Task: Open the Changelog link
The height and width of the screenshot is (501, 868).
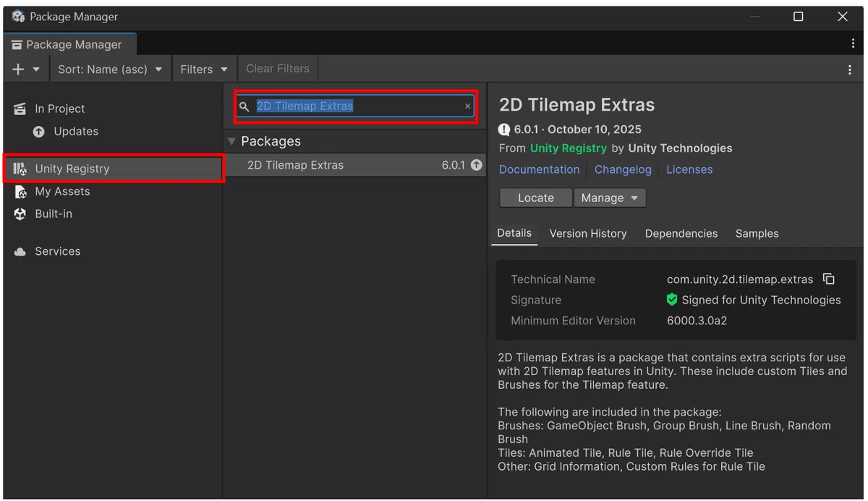Action: (623, 169)
